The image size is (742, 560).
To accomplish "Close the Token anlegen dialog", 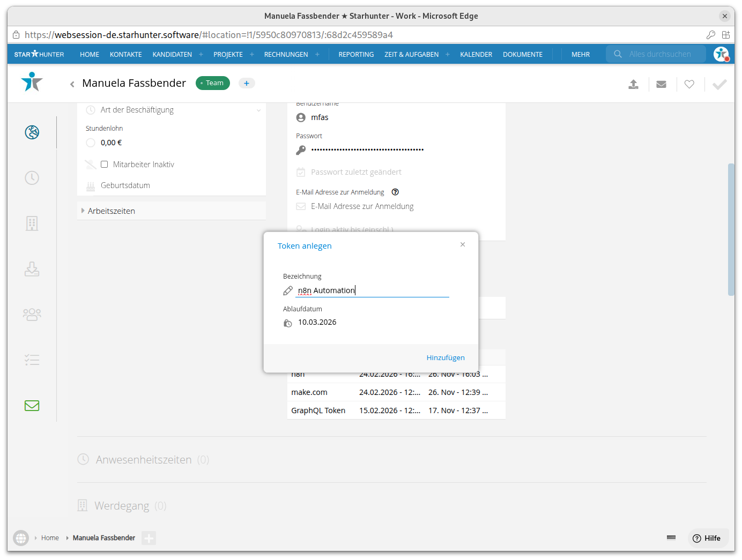I will pyautogui.click(x=463, y=244).
